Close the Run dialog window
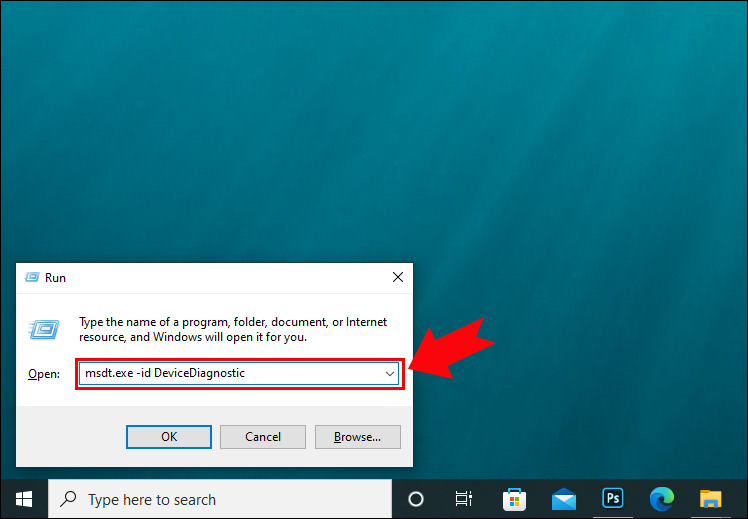The height and width of the screenshot is (519, 748). pyautogui.click(x=398, y=277)
